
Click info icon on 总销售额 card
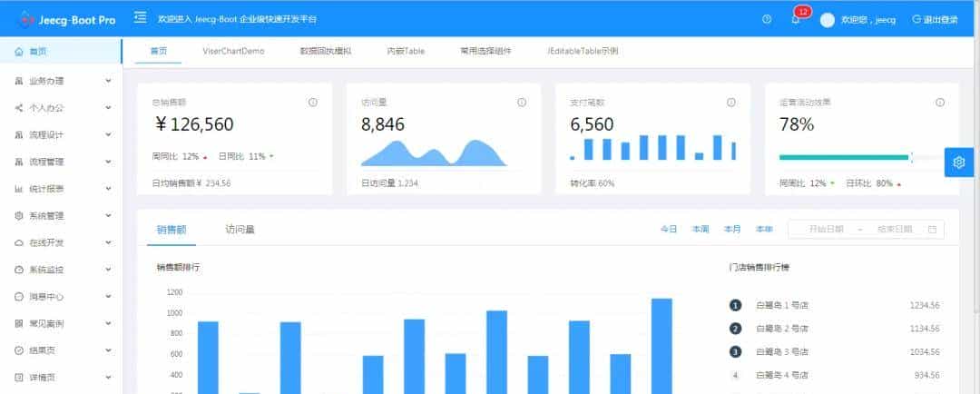coord(312,103)
